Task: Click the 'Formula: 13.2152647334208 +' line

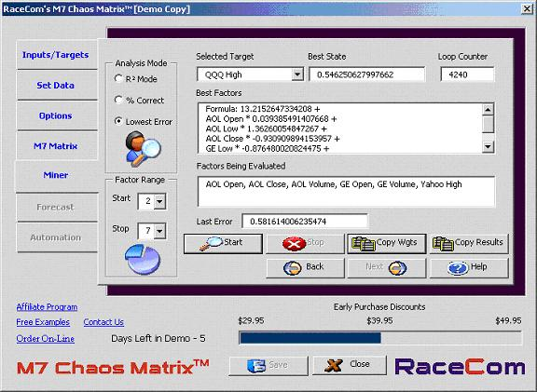Action: (x=263, y=109)
